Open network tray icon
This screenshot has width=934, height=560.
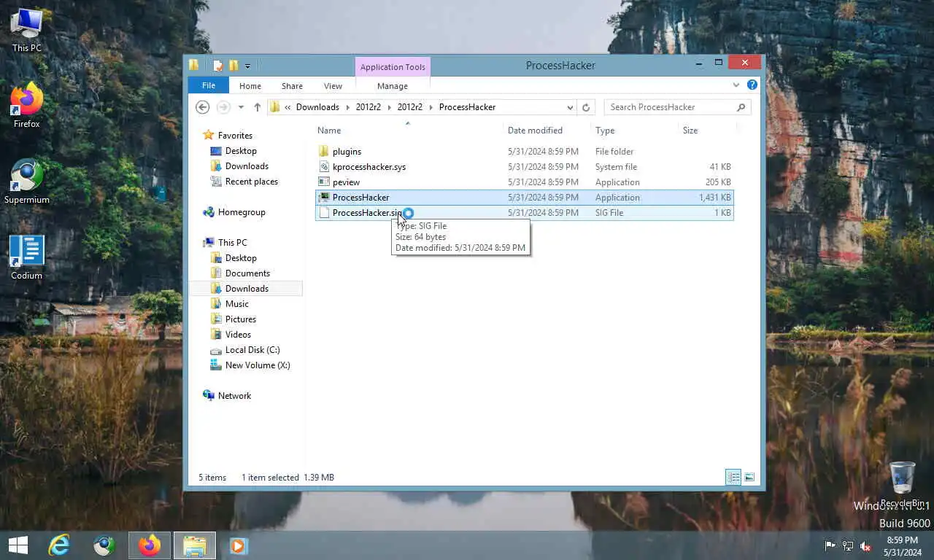848,545
